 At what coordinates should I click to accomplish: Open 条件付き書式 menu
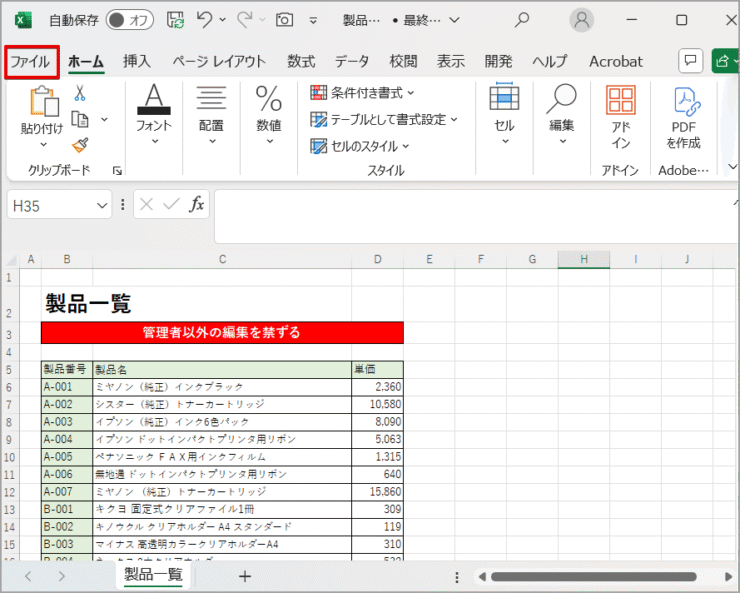coord(362,92)
